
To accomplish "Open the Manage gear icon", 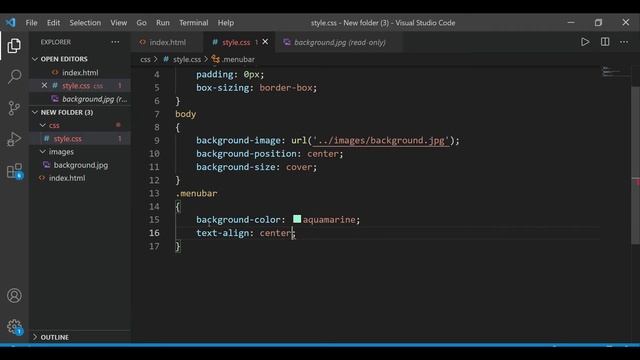I will [14, 327].
